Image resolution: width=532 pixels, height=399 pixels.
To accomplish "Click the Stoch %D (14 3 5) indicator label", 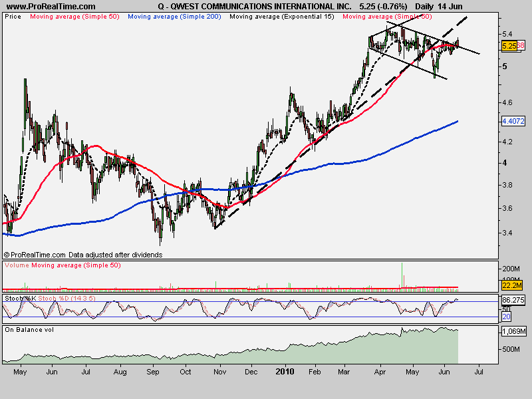I will [x=66, y=298].
